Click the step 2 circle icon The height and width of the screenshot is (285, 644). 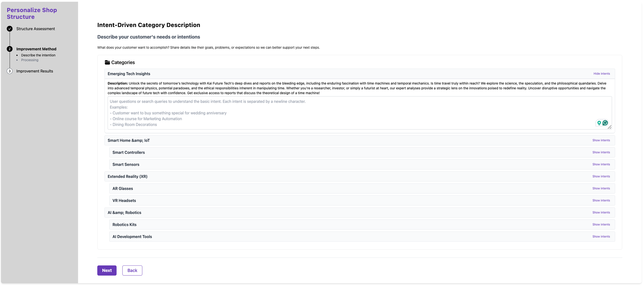pos(10,49)
